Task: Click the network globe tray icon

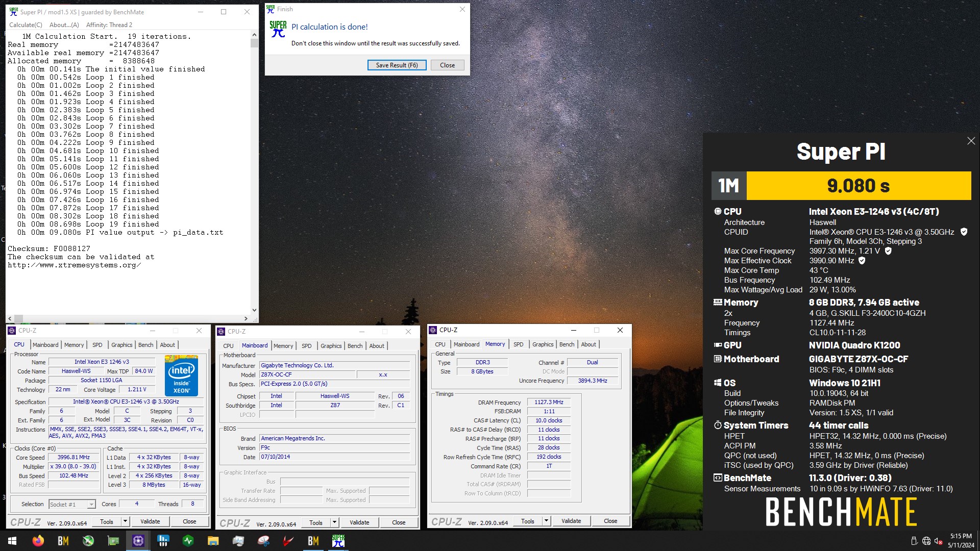Action: coord(926,541)
